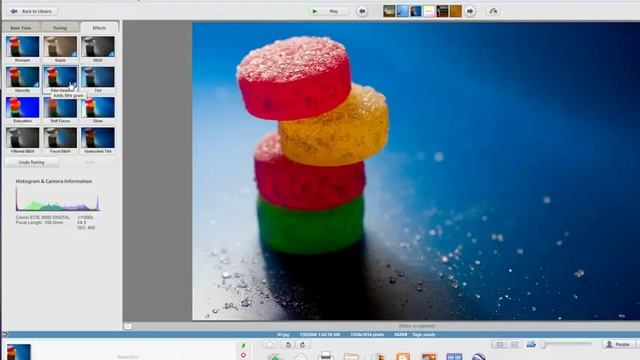Click the green Hold pin in tray

pyautogui.click(x=243, y=346)
